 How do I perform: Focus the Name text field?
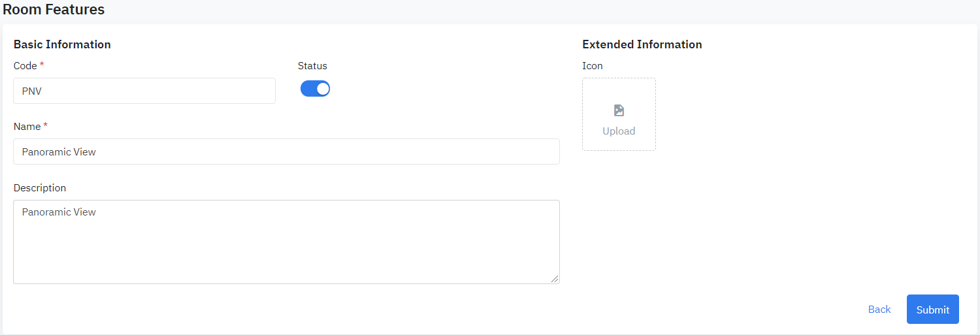pos(286,152)
